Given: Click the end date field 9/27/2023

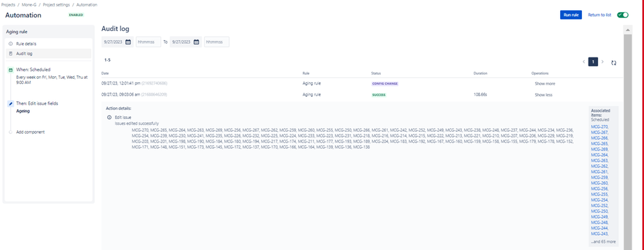Looking at the screenshot, I should tap(186, 42).
